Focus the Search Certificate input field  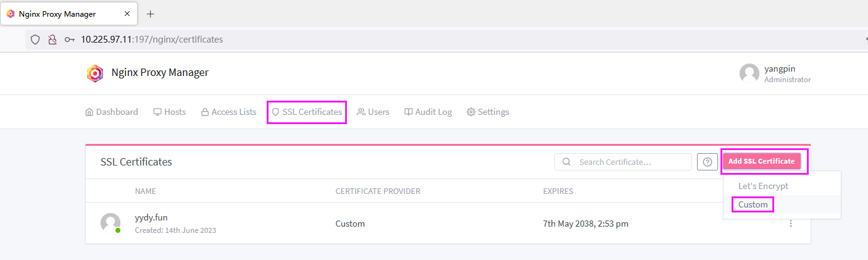(623, 162)
